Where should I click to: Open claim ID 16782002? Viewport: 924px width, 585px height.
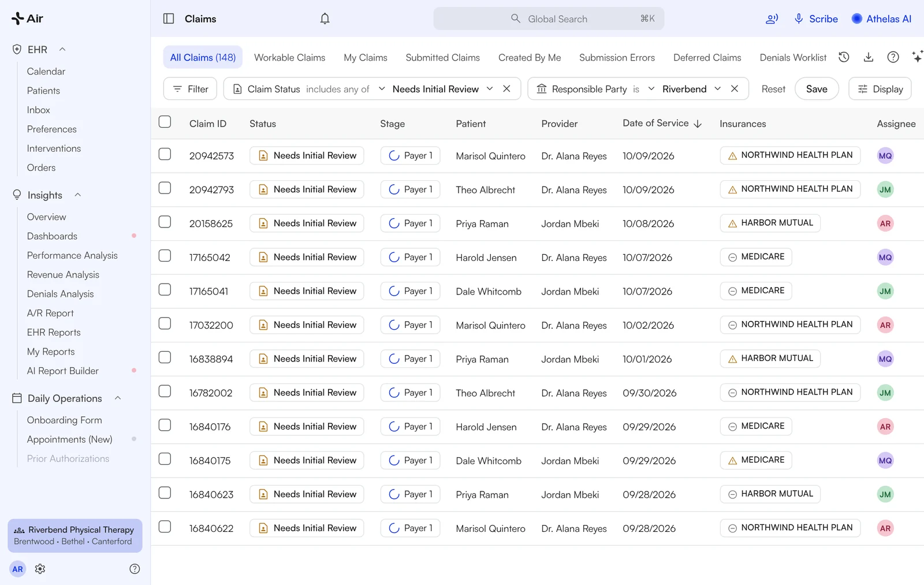(211, 393)
